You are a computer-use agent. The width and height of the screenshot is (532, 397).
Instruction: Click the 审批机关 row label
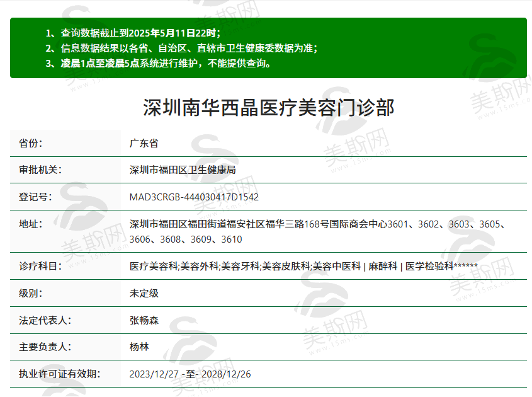point(40,170)
